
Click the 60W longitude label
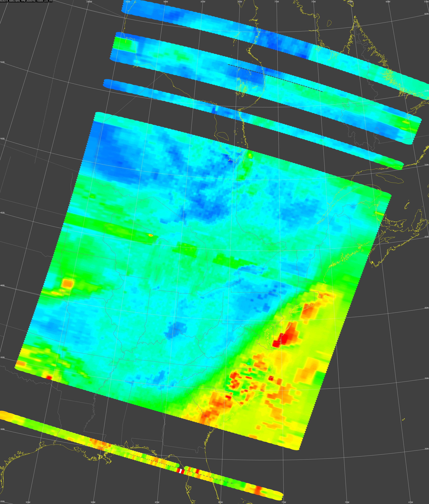pos(388,2)
